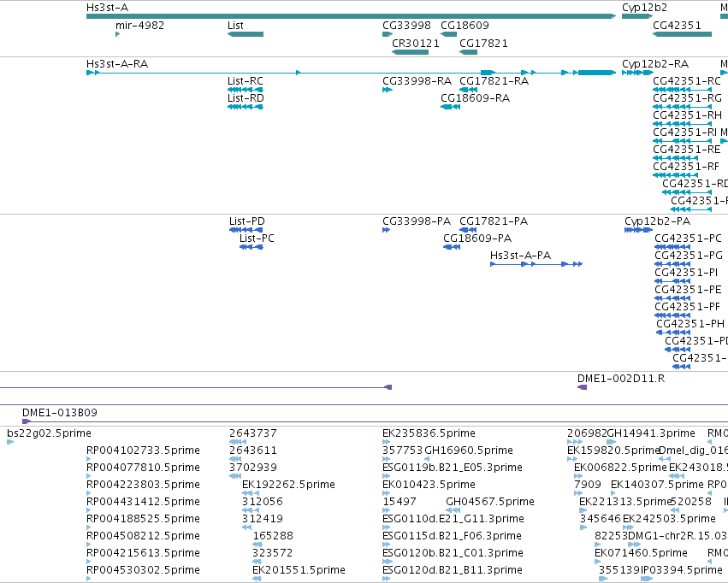This screenshot has width=728, height=583.
Task: Select the Hs3st-A gene bar
Action: coord(351,16)
